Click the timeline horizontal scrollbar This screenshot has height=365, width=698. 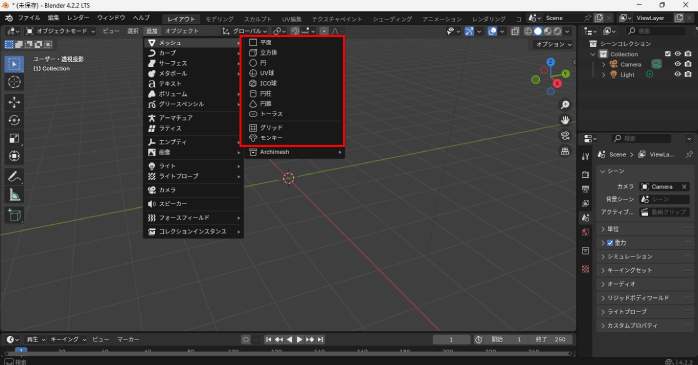288,354
